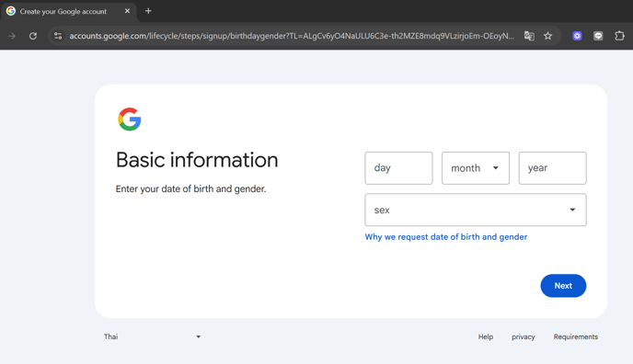Image resolution: width=633 pixels, height=364 pixels.
Task: Focus the day input field
Action: (398, 168)
